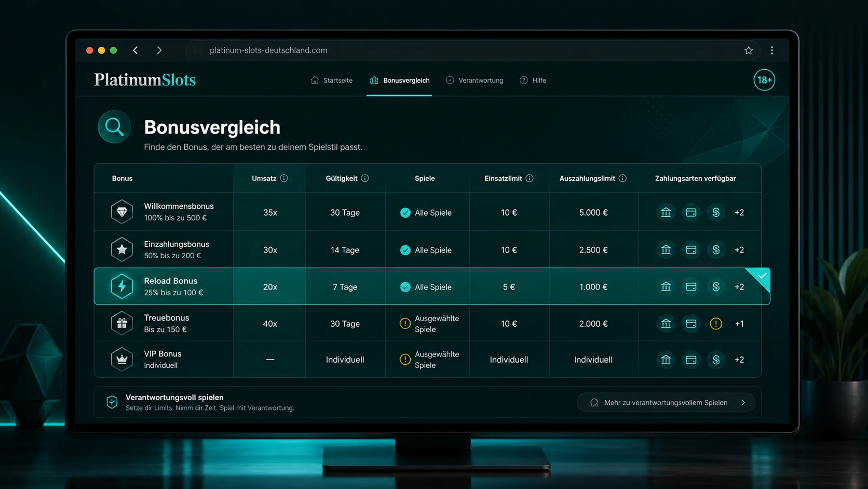Click bank transfer icon in Einzahlungsbonus row
The width and height of the screenshot is (868, 489).
pos(666,249)
